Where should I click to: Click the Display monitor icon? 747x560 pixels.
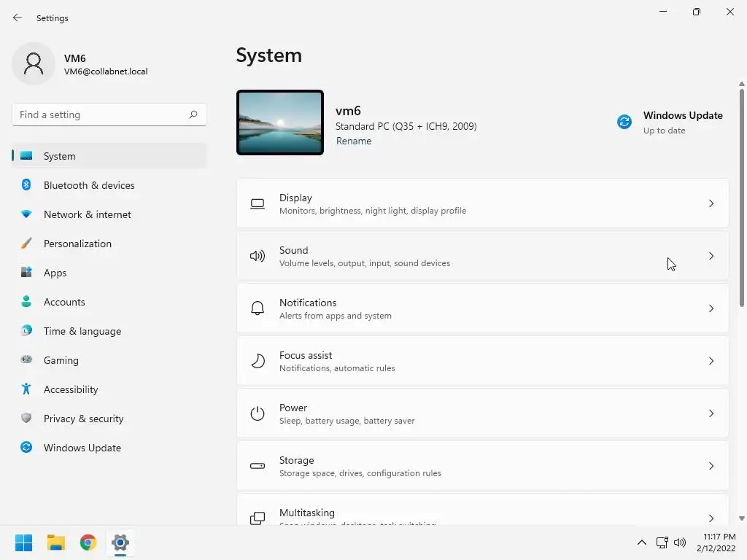coord(258,204)
